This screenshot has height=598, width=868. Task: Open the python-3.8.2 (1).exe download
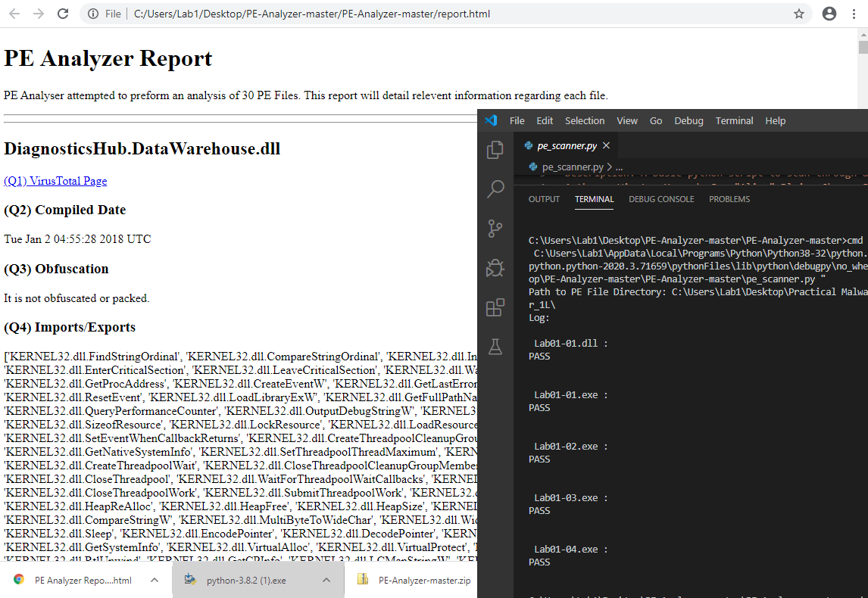pyautogui.click(x=246, y=581)
